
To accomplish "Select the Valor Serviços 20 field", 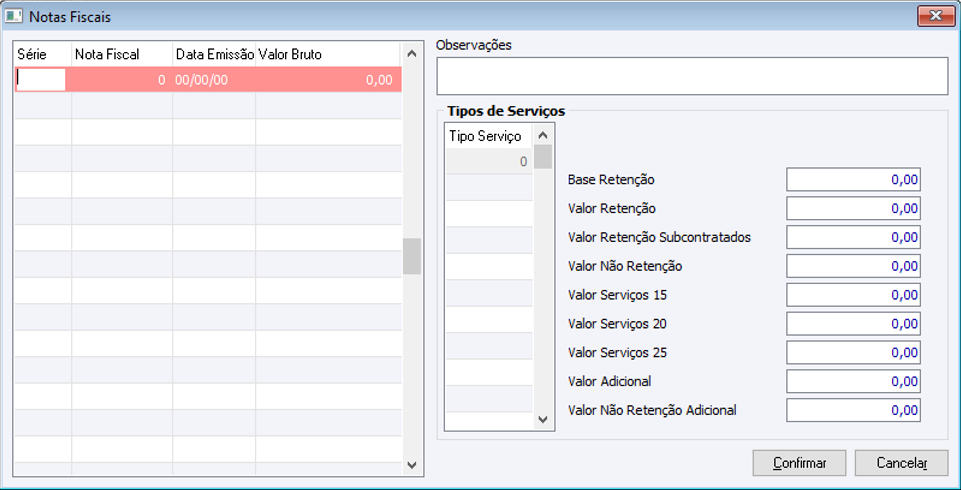I will (x=852, y=324).
